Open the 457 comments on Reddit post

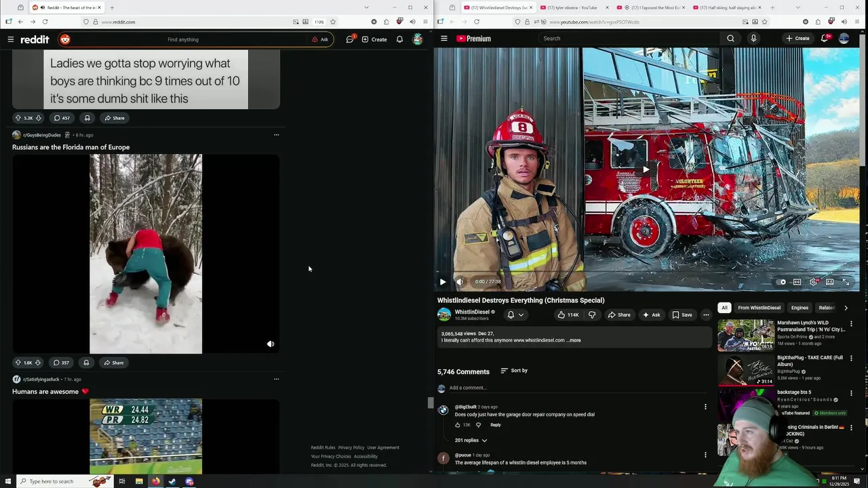62,118
